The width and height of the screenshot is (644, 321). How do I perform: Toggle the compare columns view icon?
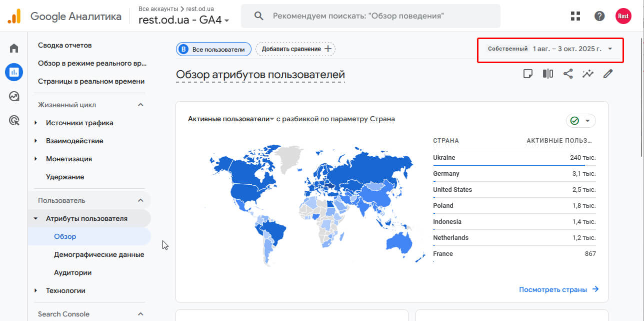[x=548, y=74]
